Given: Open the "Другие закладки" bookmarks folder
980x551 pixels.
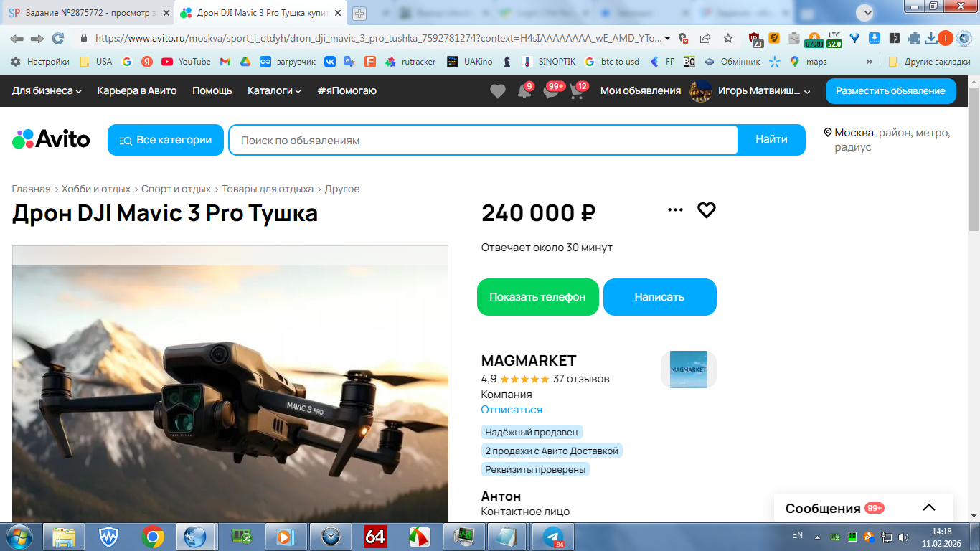Looking at the screenshot, I should coord(929,62).
